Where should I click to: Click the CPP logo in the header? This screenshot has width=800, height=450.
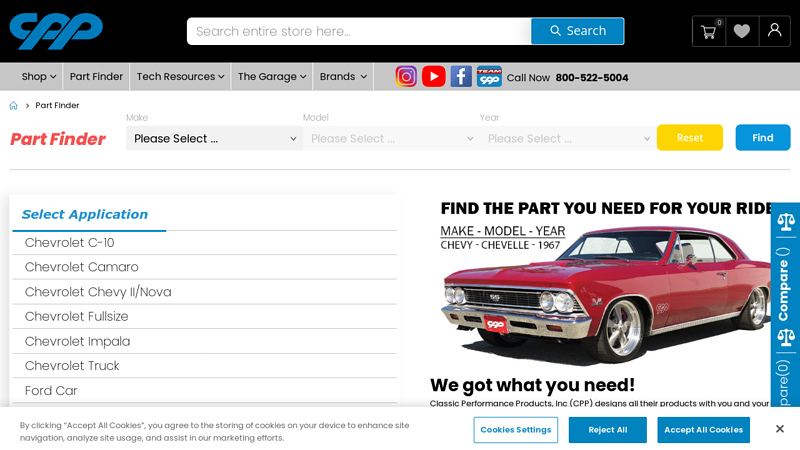56,31
